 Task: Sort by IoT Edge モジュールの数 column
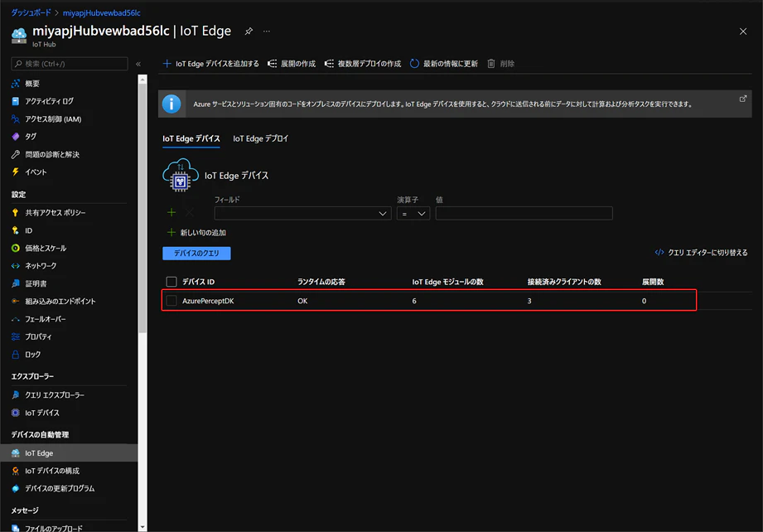click(x=447, y=282)
